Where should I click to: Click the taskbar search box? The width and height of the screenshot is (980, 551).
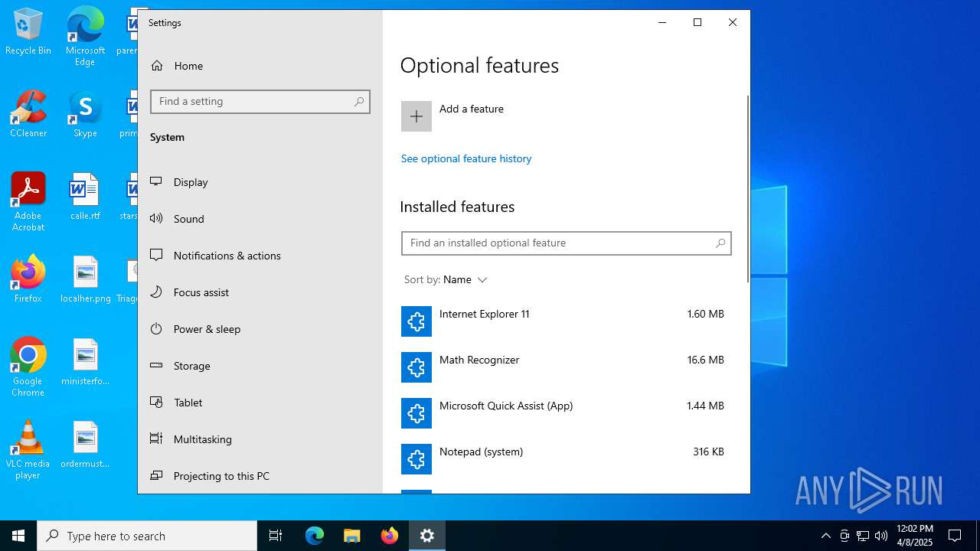pyautogui.click(x=147, y=536)
